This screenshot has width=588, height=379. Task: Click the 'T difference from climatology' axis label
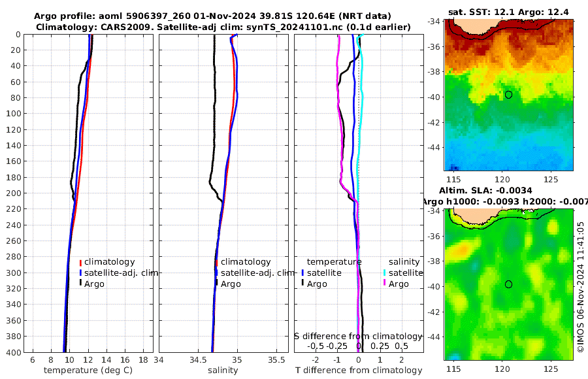(x=359, y=371)
